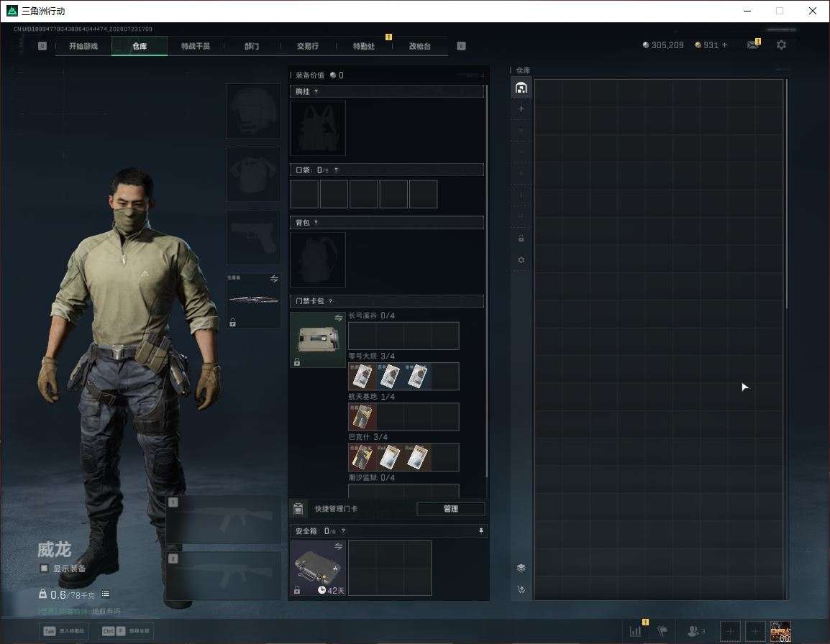Select the body armor equipment slot
830x644 pixels.
[x=254, y=174]
